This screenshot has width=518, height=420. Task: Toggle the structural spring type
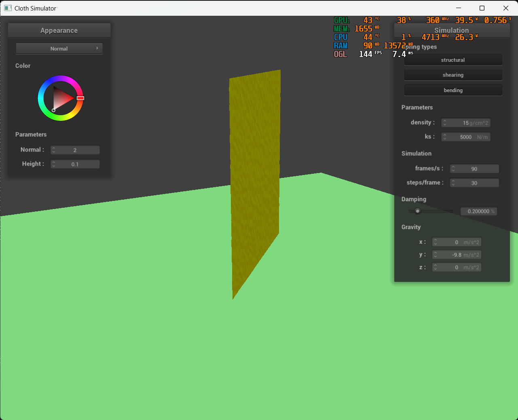tap(453, 60)
